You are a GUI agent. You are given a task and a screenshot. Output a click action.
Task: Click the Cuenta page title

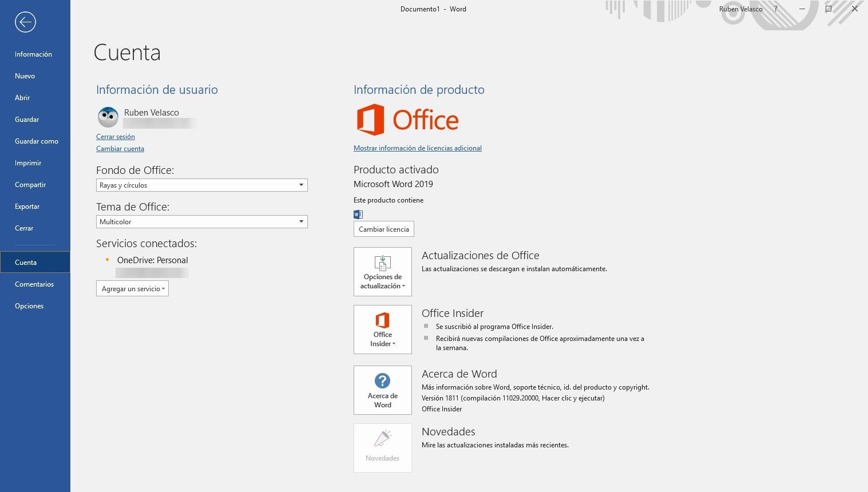click(127, 53)
